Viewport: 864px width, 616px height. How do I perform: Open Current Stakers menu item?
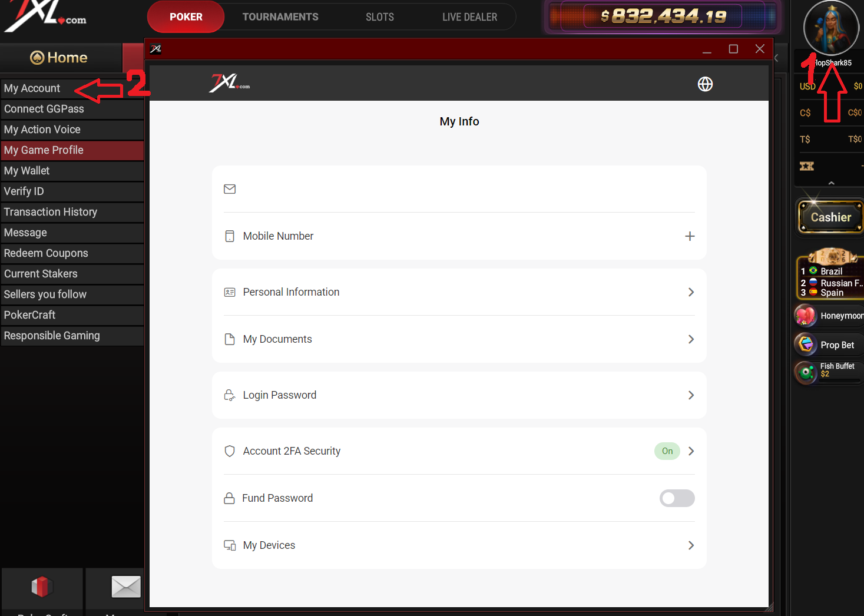[72, 274]
